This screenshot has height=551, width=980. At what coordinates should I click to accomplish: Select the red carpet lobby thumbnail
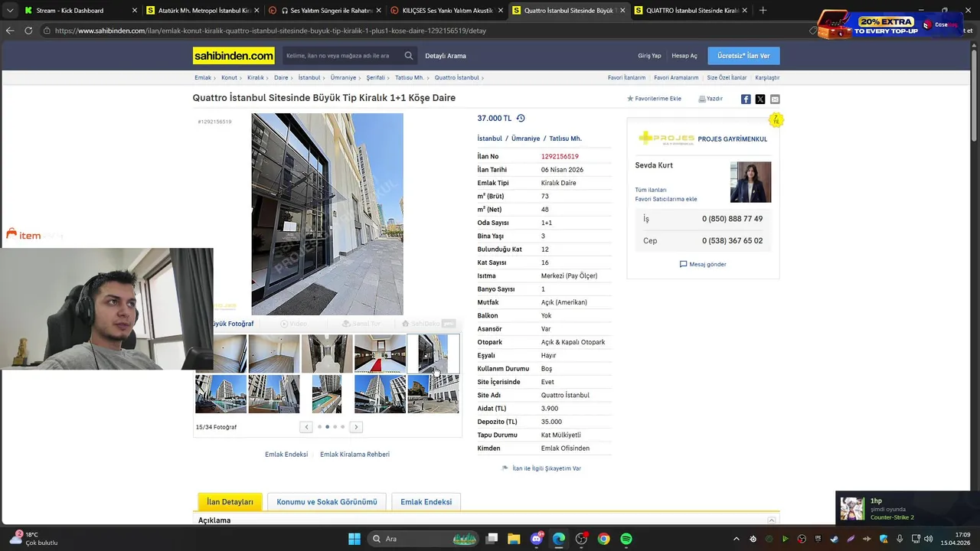tap(380, 354)
